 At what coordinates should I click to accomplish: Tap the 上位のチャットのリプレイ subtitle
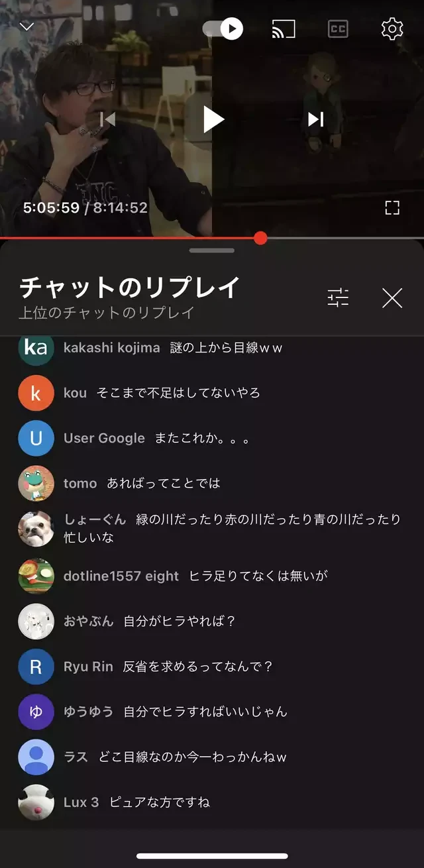(x=106, y=313)
